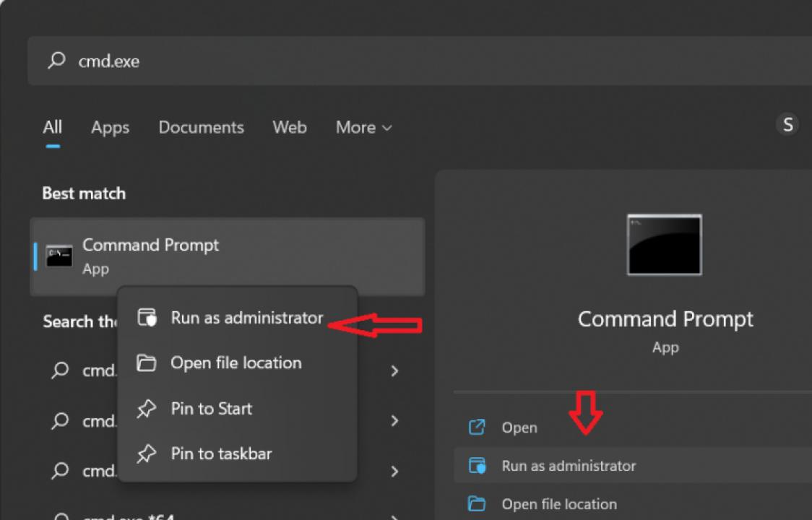The width and height of the screenshot is (812, 520).
Task: Click the folder icon in the right details pane
Action: click(477, 504)
